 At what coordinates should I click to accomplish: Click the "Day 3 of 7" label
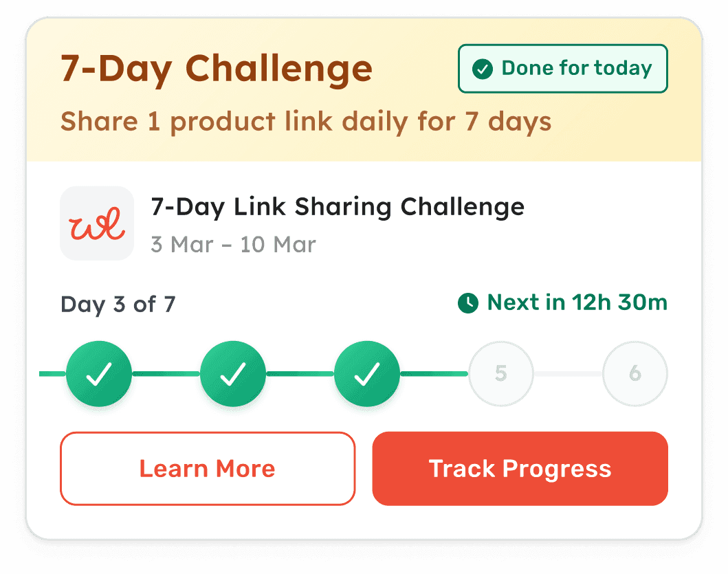[x=118, y=304]
